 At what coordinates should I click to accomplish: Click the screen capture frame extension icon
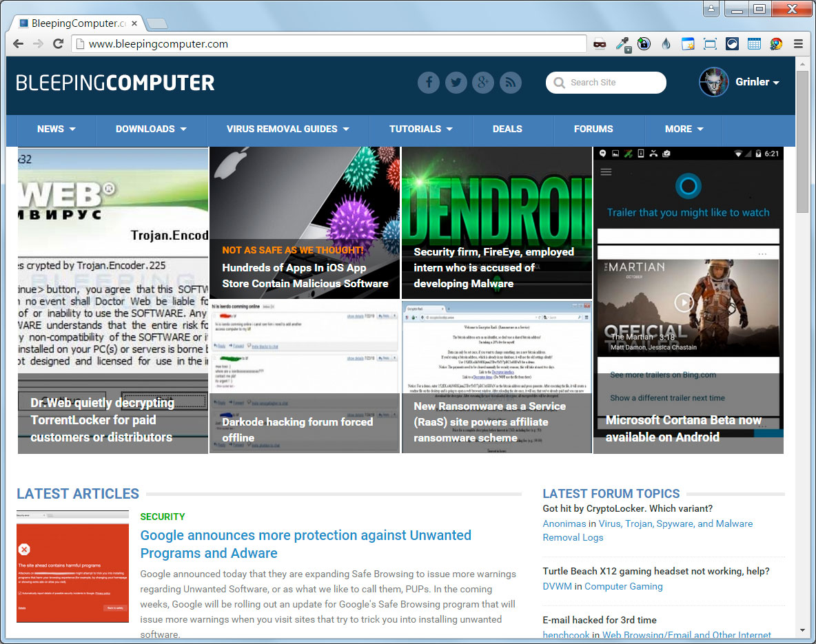[x=710, y=43]
